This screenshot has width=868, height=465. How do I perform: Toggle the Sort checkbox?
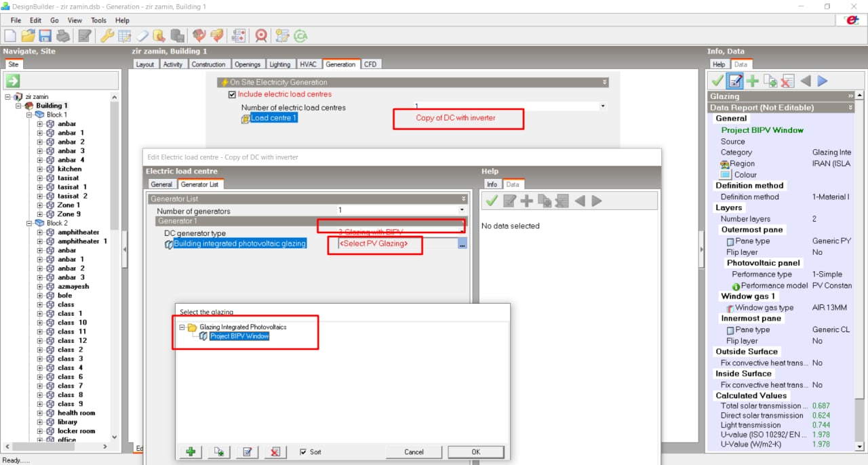click(x=303, y=452)
